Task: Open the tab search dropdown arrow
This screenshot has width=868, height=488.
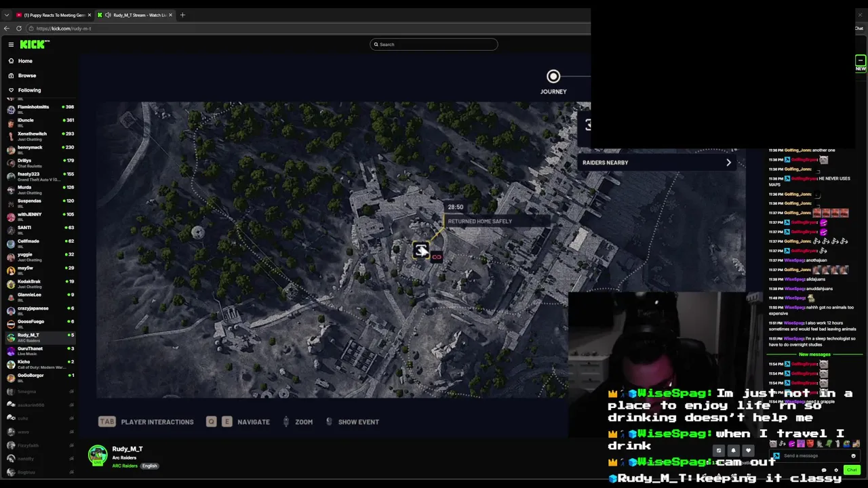Action: (x=6, y=15)
